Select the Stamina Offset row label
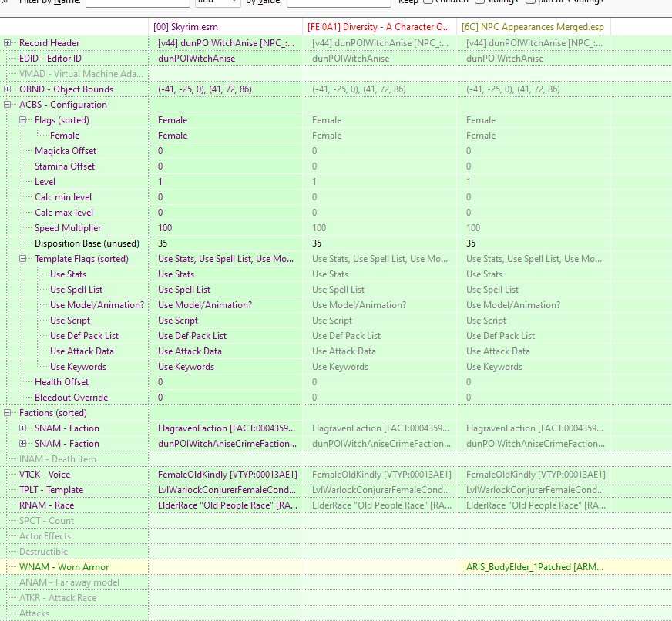 64,166
